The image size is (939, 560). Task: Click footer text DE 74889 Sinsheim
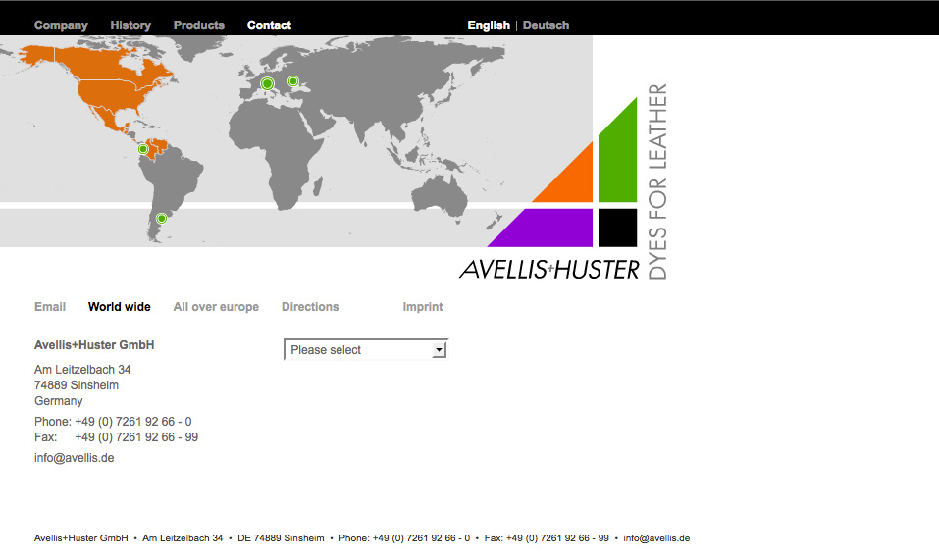point(281,537)
